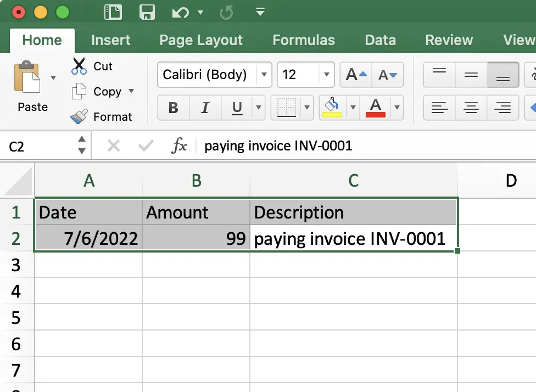536x392 pixels.
Task: Open Customize Quick Access Toolbar dropdown
Action: (x=260, y=12)
